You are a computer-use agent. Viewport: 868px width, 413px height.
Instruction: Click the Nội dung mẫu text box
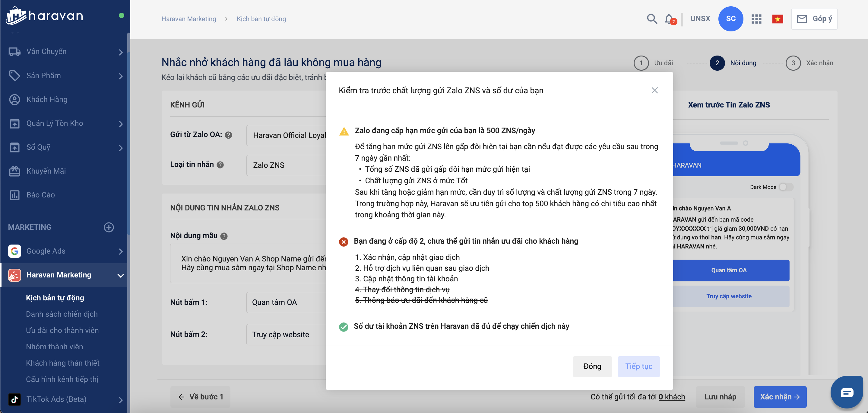(x=248, y=263)
